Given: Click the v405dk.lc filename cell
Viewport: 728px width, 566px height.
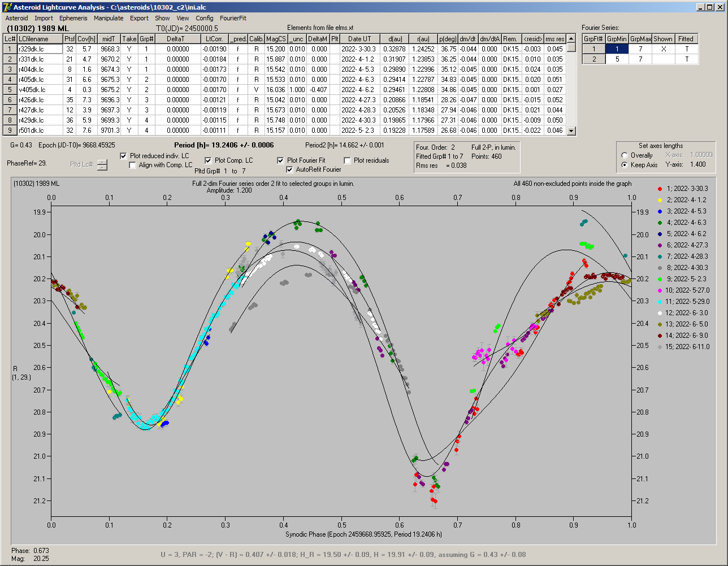Looking at the screenshot, I should coord(40,89).
